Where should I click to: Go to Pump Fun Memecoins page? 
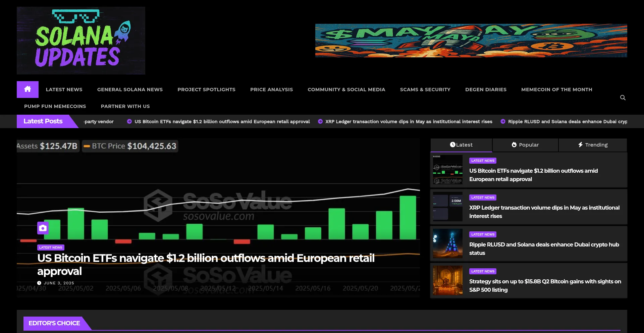tap(55, 106)
